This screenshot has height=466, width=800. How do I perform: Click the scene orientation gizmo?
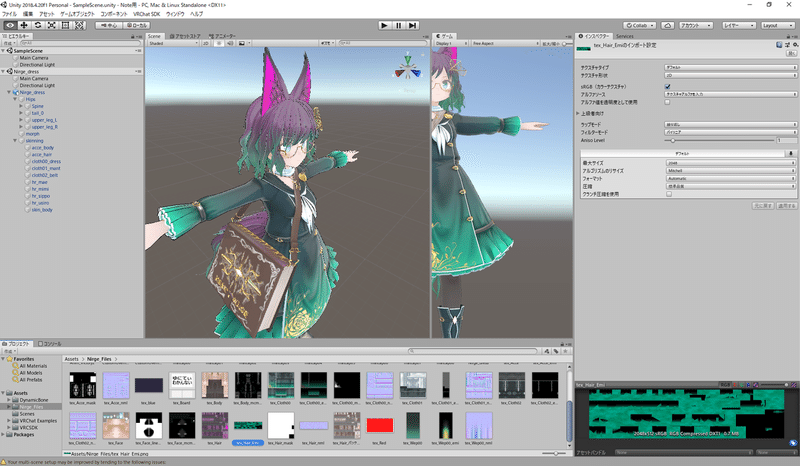(407, 68)
